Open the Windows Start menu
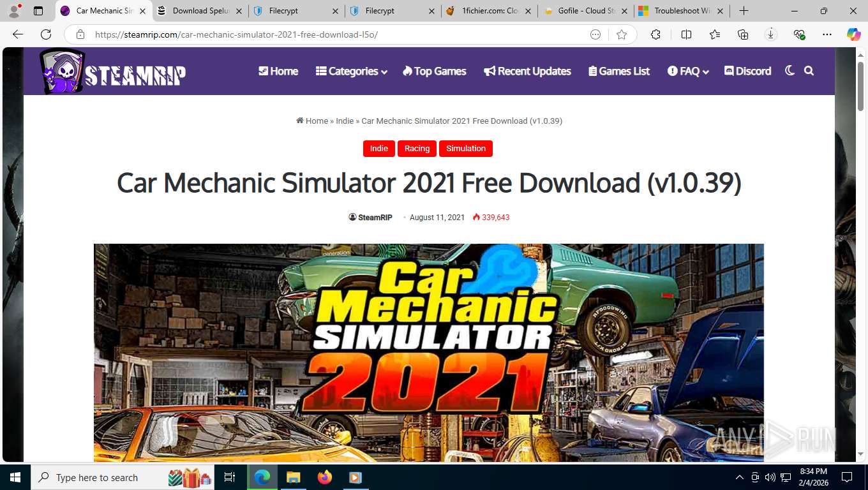 pyautogui.click(x=15, y=477)
